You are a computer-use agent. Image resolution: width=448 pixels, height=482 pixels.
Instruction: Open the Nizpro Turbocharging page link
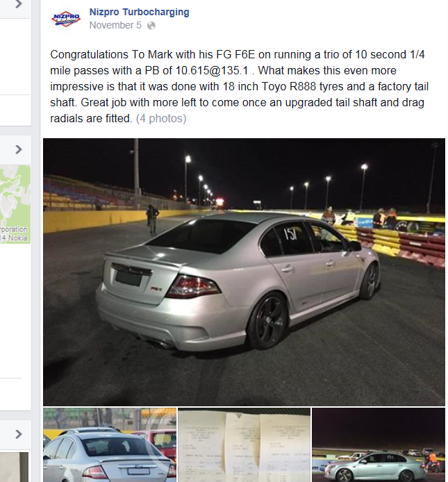coord(140,12)
